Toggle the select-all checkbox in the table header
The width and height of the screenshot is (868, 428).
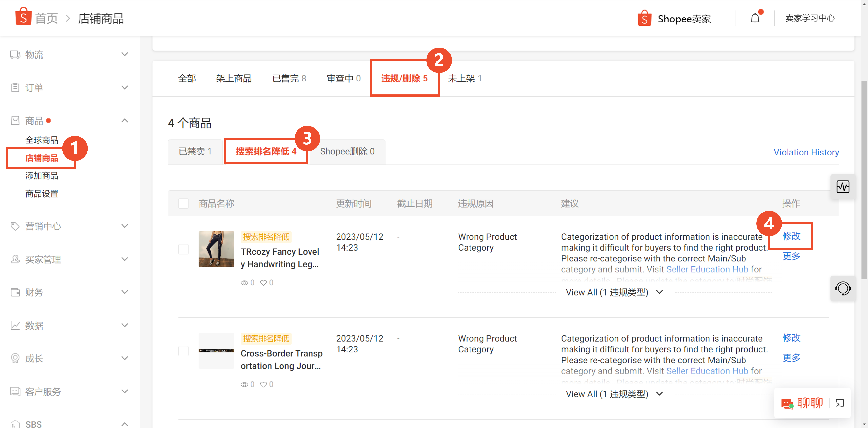tap(183, 204)
